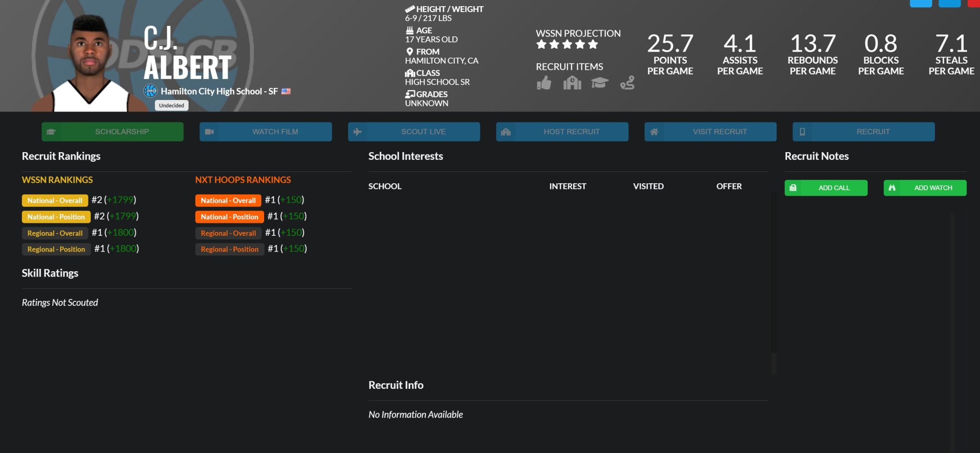Image resolution: width=980 pixels, height=453 pixels.
Task: Click the Add Watch button
Action: coord(924,188)
